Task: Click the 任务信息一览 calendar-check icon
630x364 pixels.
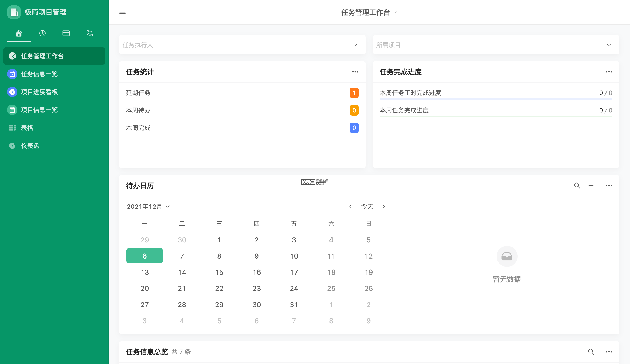Action: click(x=12, y=74)
